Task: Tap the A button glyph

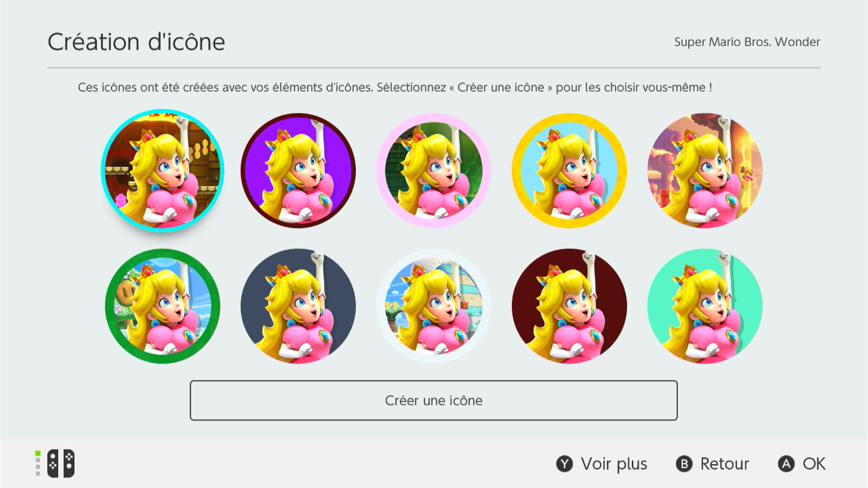Action: click(786, 464)
